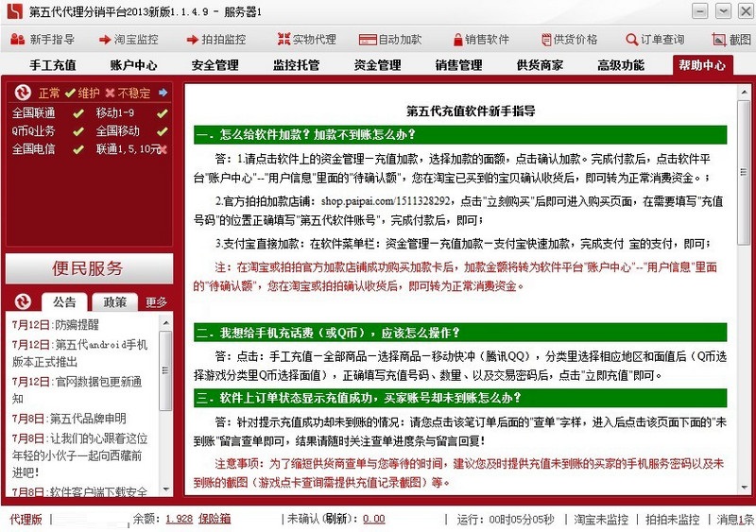Open announcement 7月8日:第五代品牌申明
Viewport: 756px width, 532px height.
pyautogui.click(x=69, y=419)
